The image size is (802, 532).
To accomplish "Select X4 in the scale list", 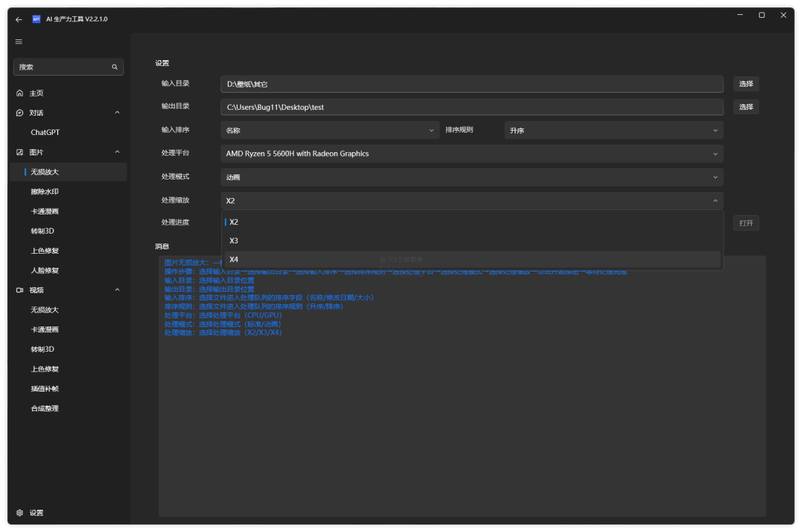I will coord(472,260).
